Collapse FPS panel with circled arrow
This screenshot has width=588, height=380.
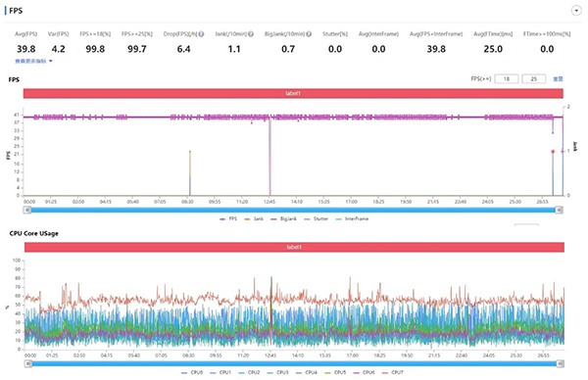click(576, 11)
